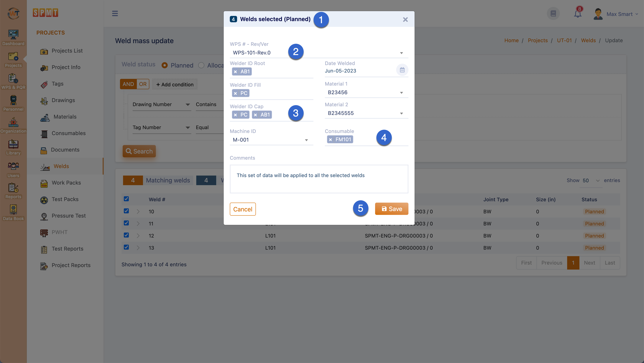
Task: Open the Material 1 dropdown
Action: coord(366,92)
